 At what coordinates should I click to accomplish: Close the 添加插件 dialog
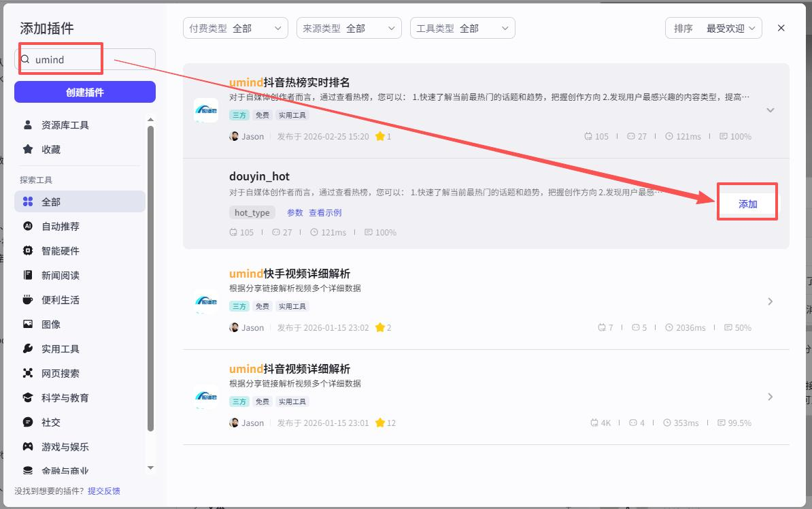781,28
